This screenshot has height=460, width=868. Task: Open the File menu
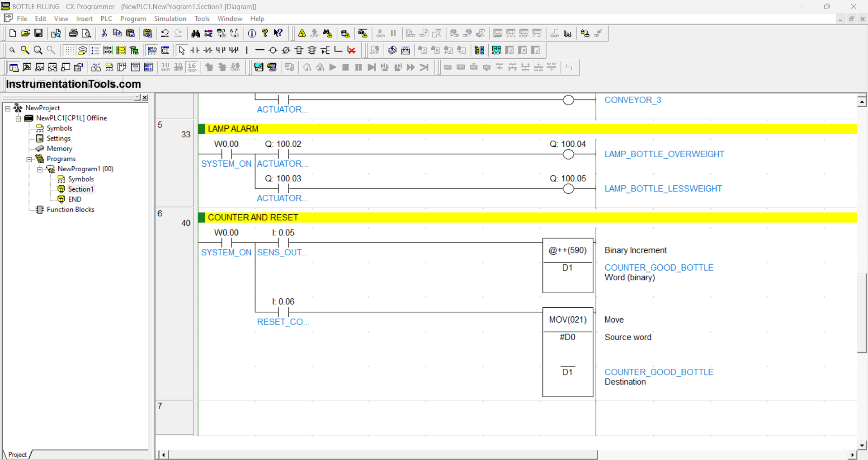pyautogui.click(x=22, y=19)
